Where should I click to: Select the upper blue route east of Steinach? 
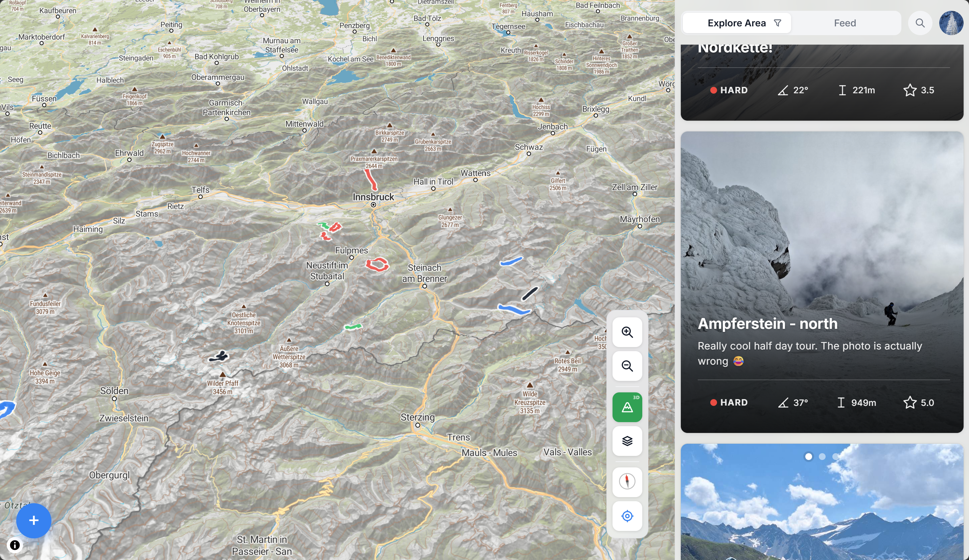tap(511, 261)
